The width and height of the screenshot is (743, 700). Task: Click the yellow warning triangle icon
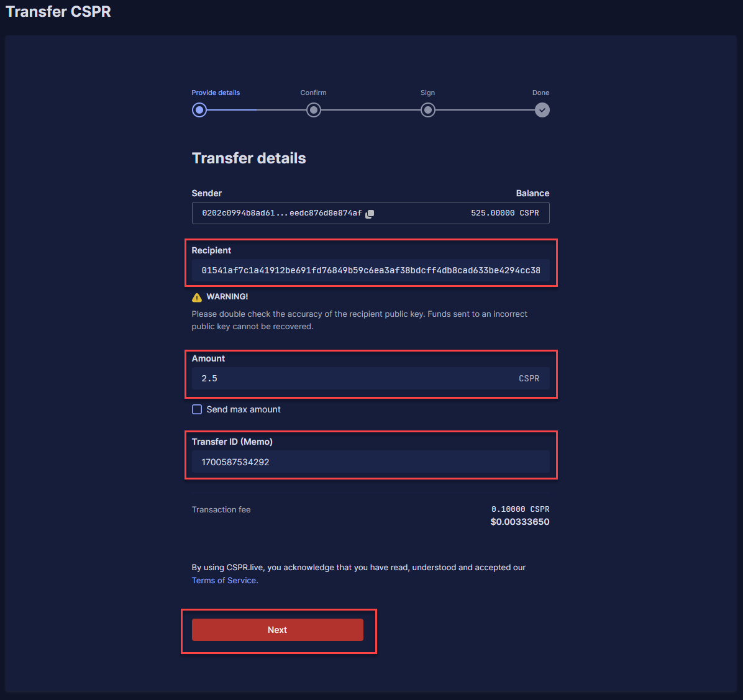click(197, 298)
